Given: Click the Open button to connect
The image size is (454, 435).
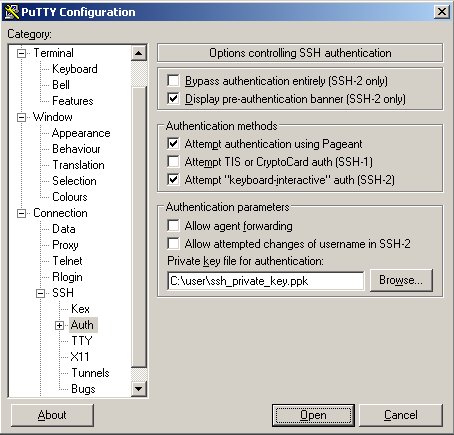Looking at the screenshot, I should 313,415.
